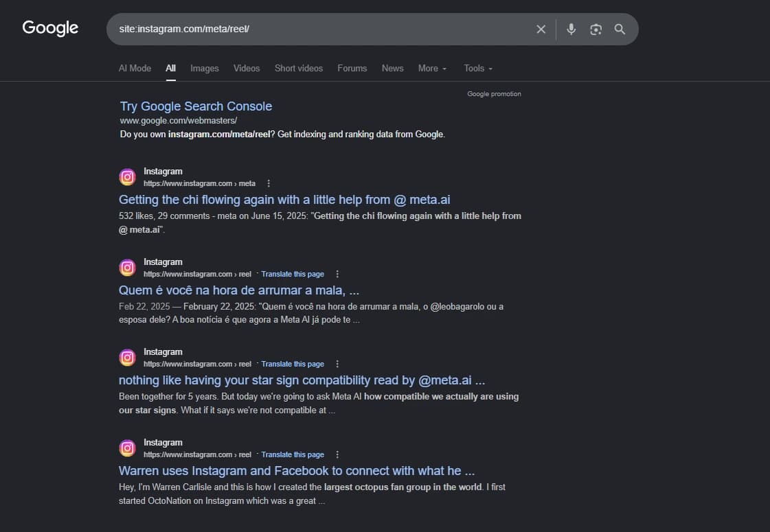Switch to the Videos tab
Image resolution: width=770 pixels, height=532 pixels.
(247, 68)
